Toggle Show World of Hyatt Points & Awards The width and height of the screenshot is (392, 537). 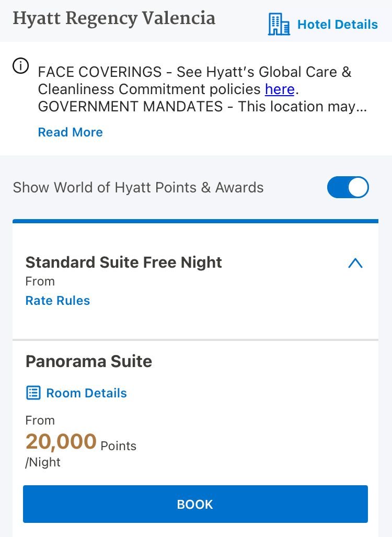[348, 188]
